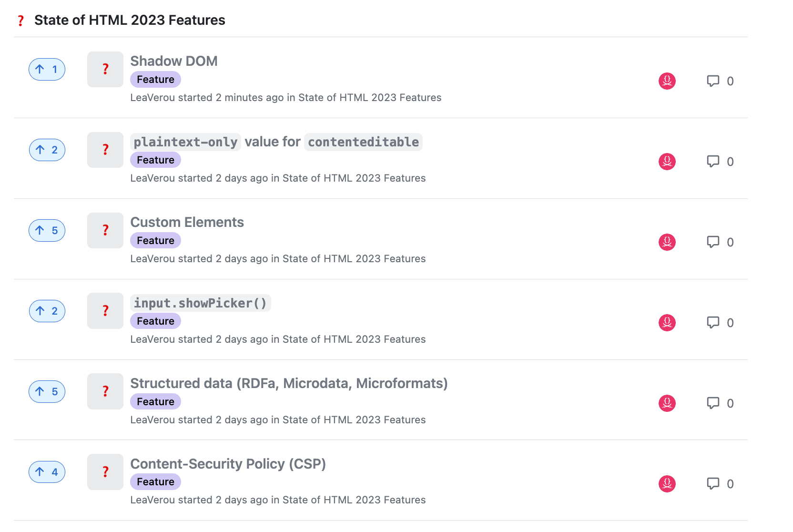Upvote the Shadow DOM discussion
Image resolution: width=793 pixels, height=532 pixels.
pyautogui.click(x=47, y=69)
